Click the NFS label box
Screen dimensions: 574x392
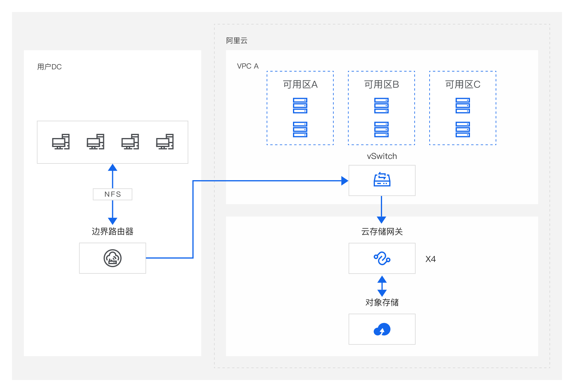click(112, 194)
